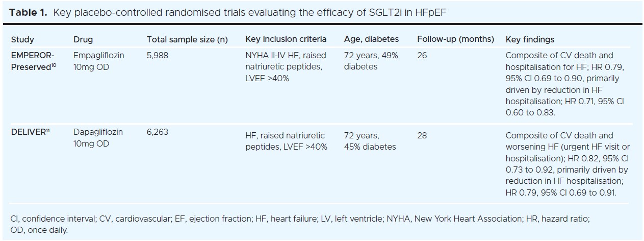Click the NYHA II-IV HF inclusion criteria cell
This screenshot has width=644, height=241.
pyautogui.click(x=286, y=67)
